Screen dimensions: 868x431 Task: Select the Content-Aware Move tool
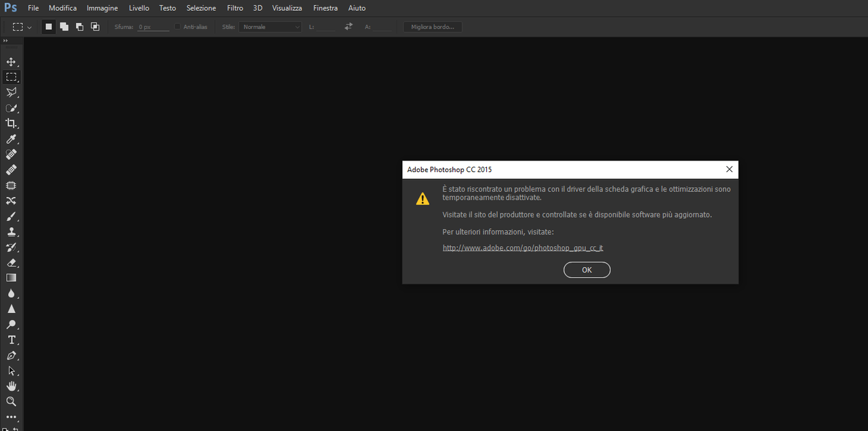[11, 201]
